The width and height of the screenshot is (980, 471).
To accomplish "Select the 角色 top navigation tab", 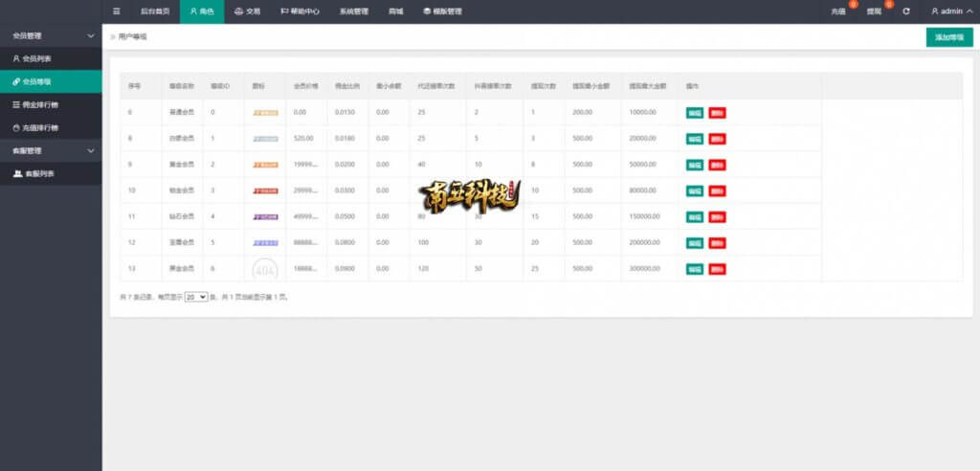I will point(202,11).
